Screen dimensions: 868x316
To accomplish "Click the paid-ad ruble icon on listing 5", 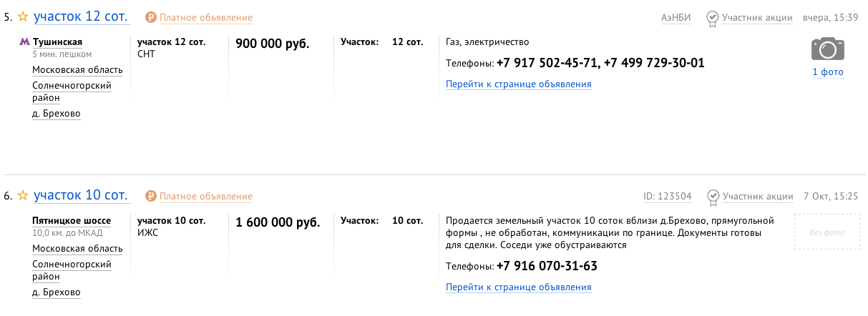I will pyautogui.click(x=151, y=17).
